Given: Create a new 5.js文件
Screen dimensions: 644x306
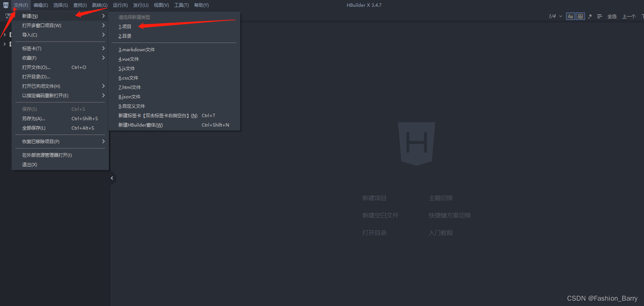Looking at the screenshot, I should [x=174, y=69].
